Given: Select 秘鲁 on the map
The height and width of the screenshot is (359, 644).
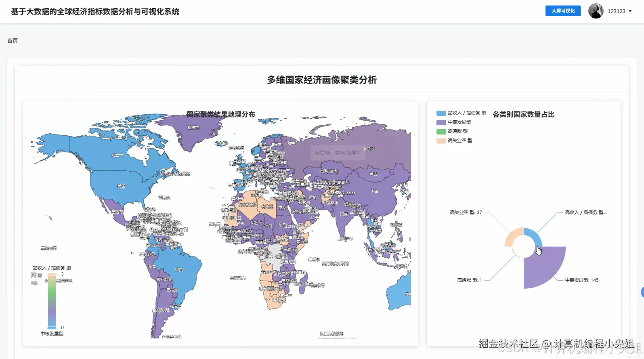Looking at the screenshot, I should (151, 267).
